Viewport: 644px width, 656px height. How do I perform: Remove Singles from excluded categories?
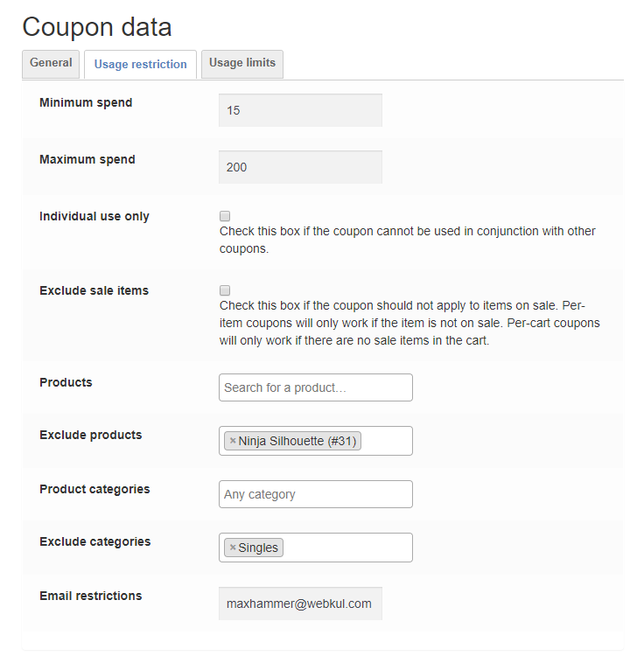pyautogui.click(x=233, y=548)
